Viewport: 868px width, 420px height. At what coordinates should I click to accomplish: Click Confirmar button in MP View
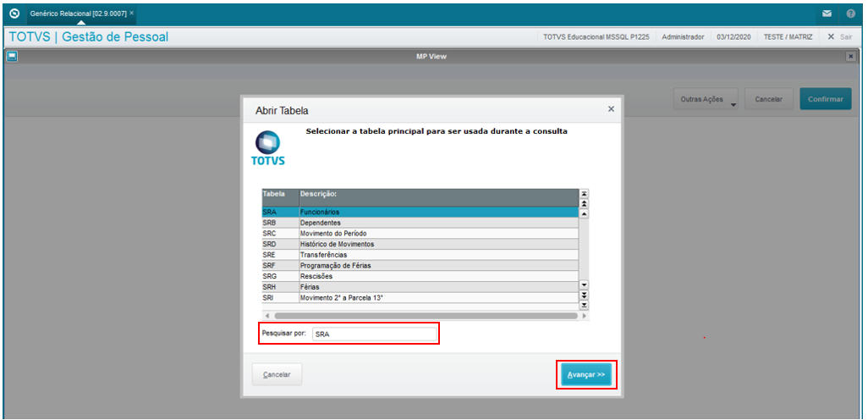point(826,99)
